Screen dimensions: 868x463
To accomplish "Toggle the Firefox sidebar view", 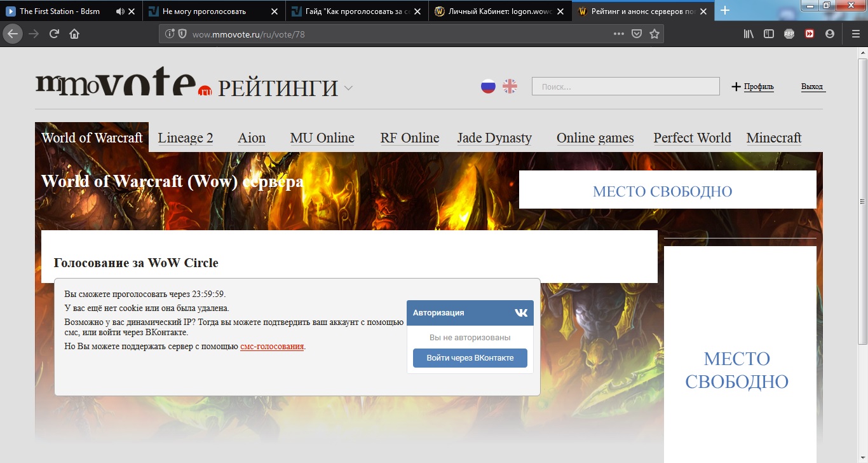I will (768, 34).
